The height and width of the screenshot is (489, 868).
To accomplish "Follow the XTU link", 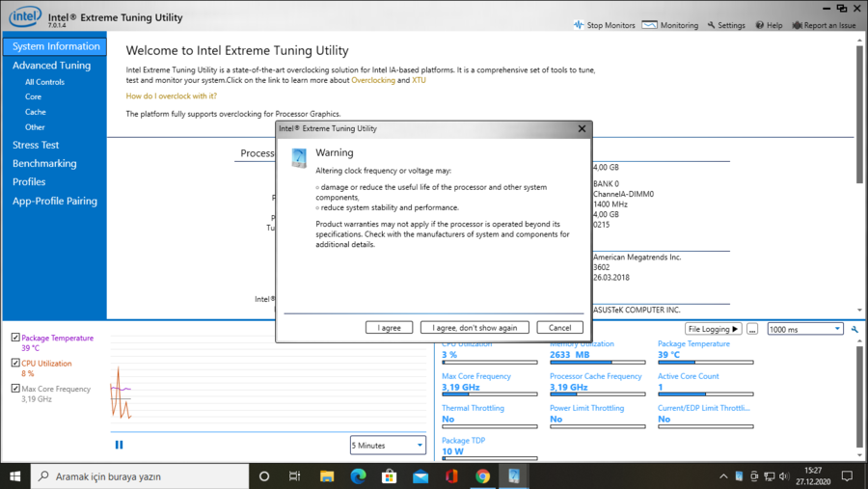I will point(419,80).
